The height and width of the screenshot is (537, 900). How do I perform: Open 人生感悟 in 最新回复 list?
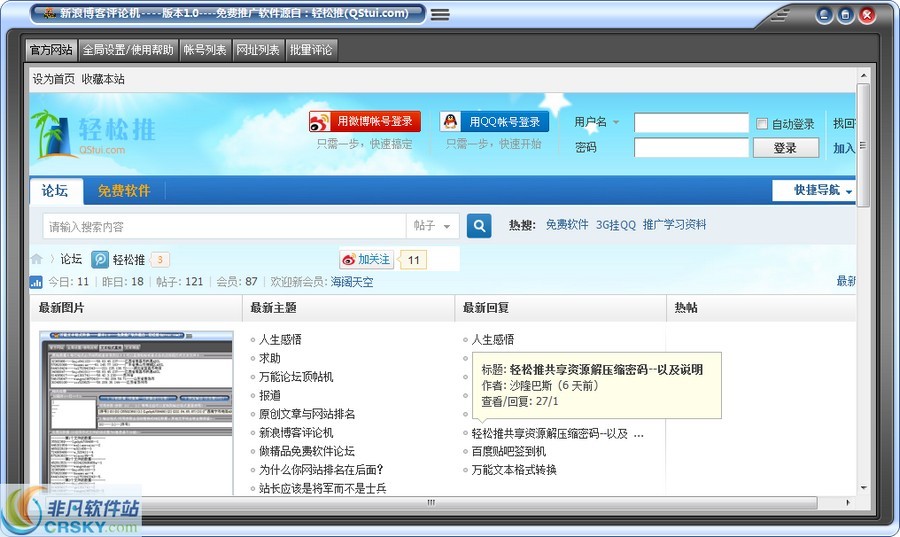(x=493, y=340)
